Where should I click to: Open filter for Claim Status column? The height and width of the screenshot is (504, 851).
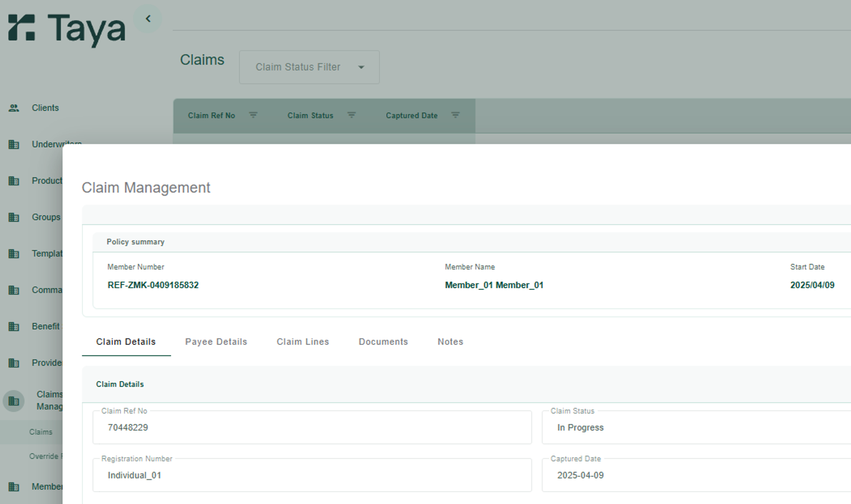(x=352, y=115)
